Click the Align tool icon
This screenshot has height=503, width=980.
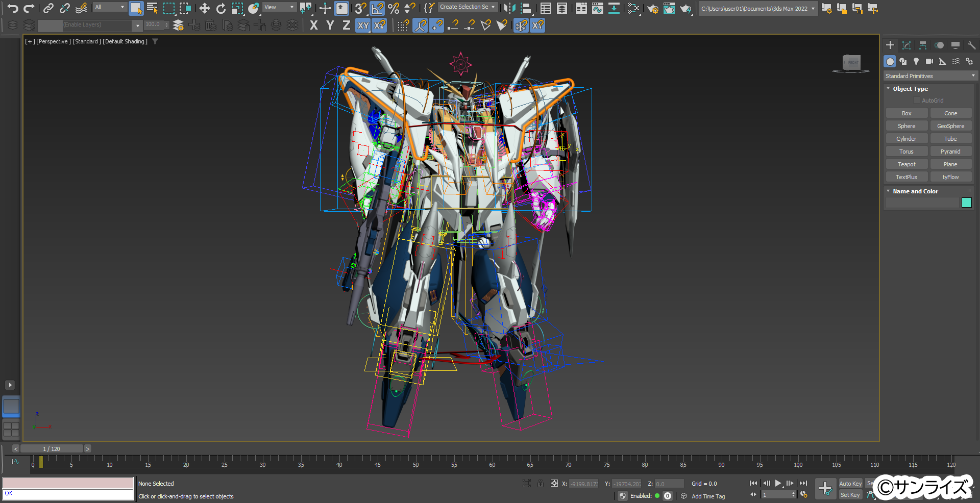[x=526, y=8]
